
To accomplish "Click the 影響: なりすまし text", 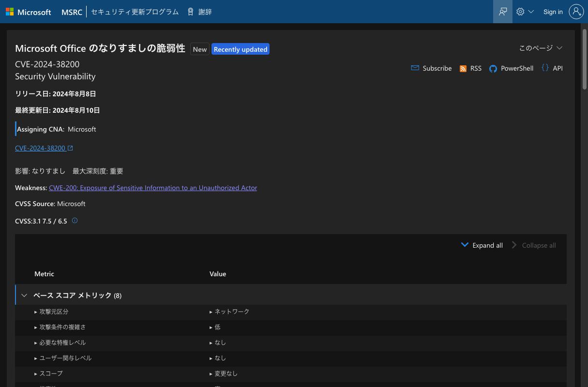I will [x=40, y=171].
